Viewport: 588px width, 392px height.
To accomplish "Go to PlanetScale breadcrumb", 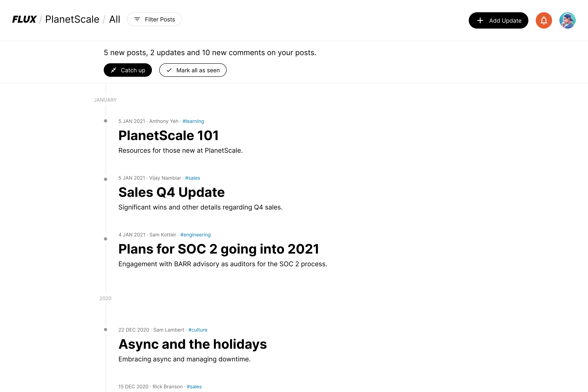I will tap(72, 19).
